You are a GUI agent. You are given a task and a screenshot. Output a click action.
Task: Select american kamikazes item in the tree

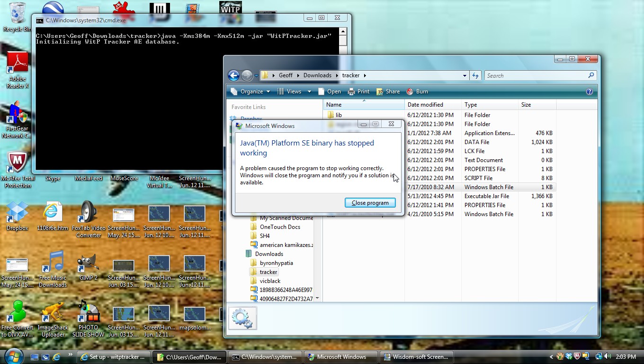pos(286,245)
